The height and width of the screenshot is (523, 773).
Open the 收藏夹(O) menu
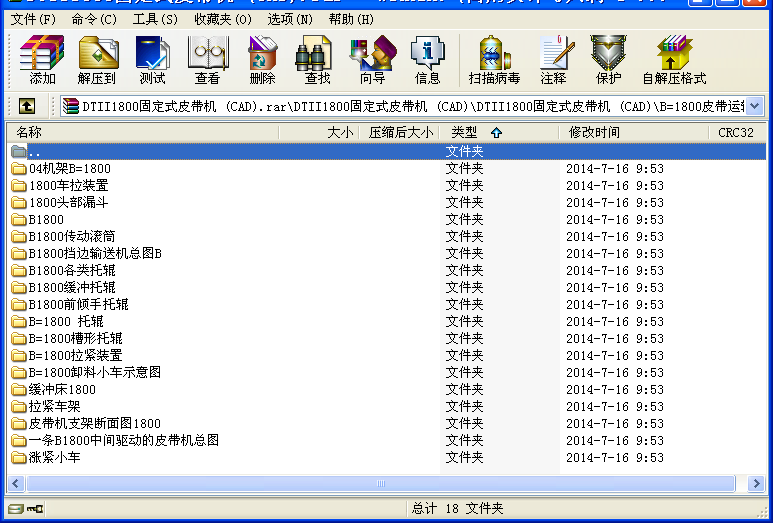[x=223, y=20]
